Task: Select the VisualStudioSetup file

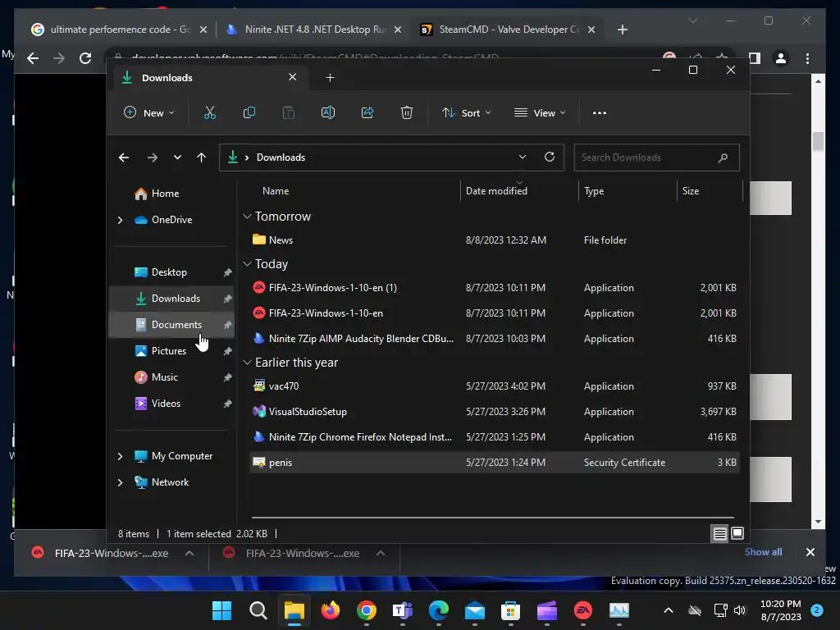Action: [x=495, y=412]
